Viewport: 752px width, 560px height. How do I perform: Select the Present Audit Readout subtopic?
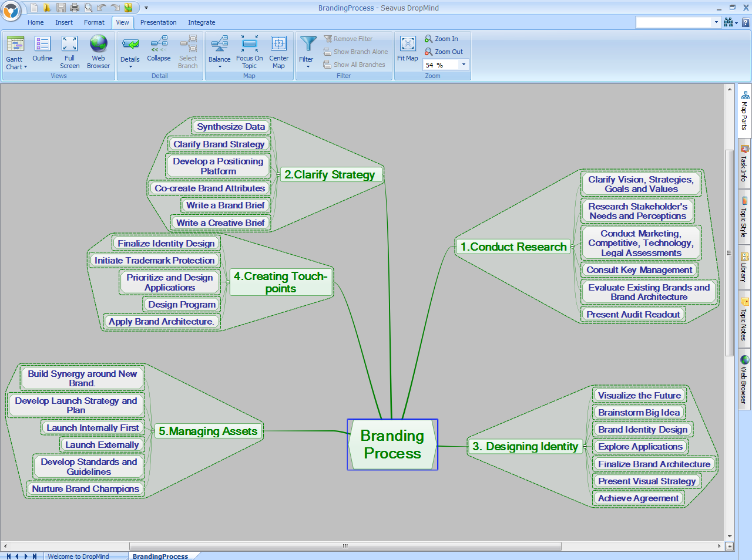633,314
